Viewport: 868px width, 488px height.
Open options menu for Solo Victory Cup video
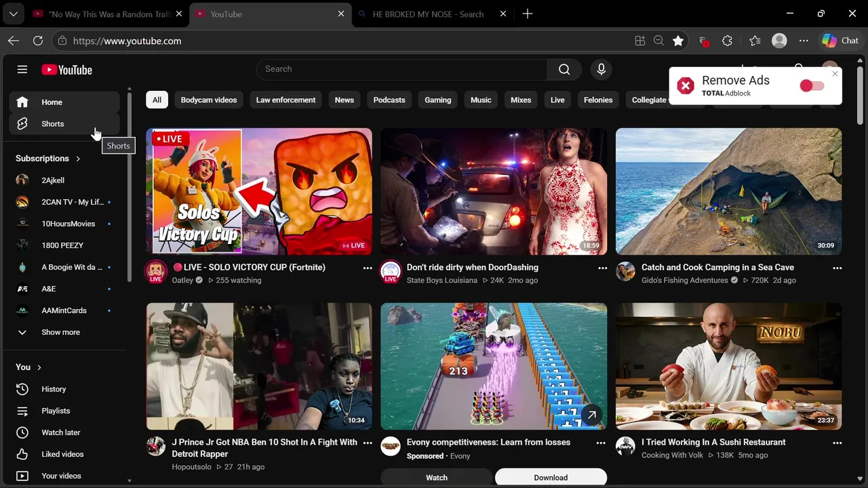pos(368,268)
